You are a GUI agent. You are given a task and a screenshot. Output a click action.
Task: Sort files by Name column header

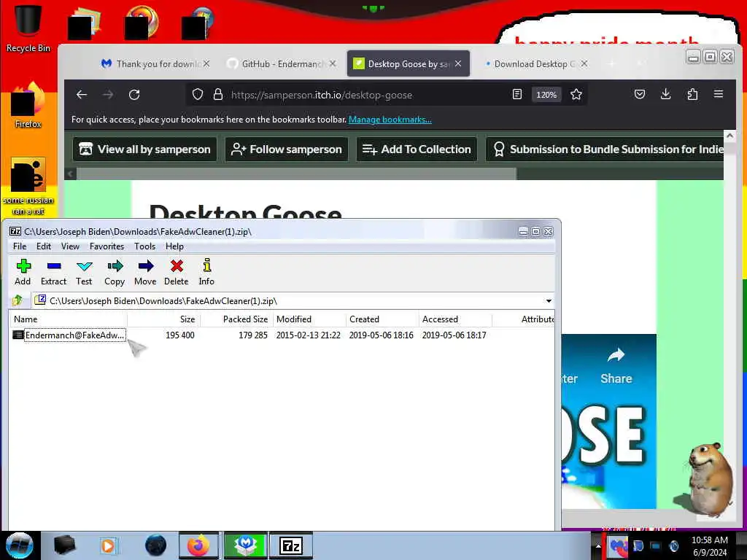tap(68, 319)
